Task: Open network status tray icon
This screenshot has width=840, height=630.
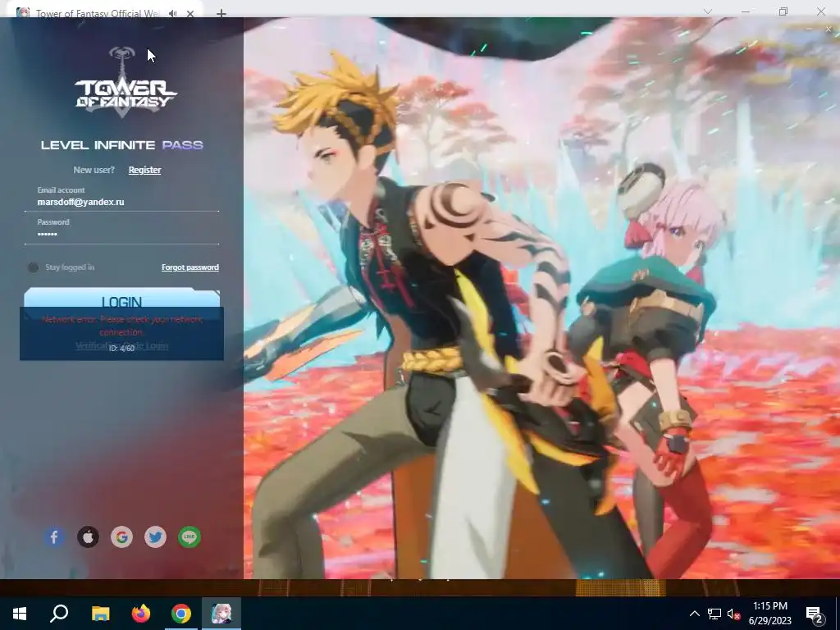Action: [714, 614]
